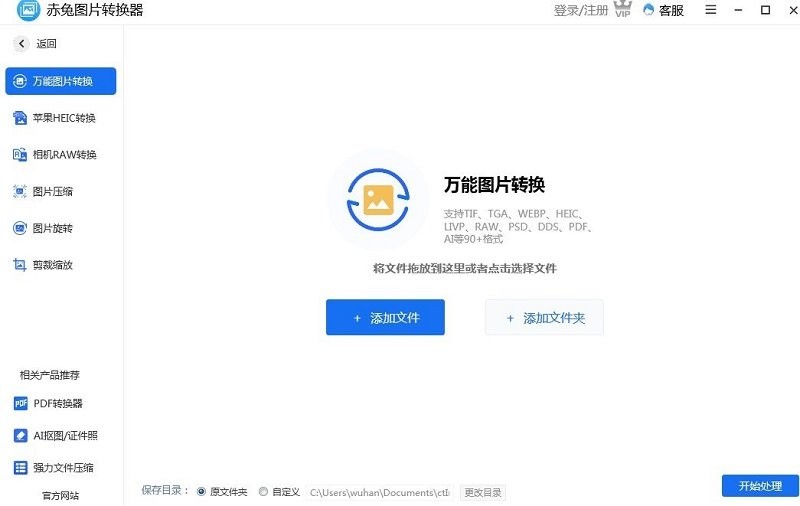Open 相机RAW转换 section

pos(61,155)
